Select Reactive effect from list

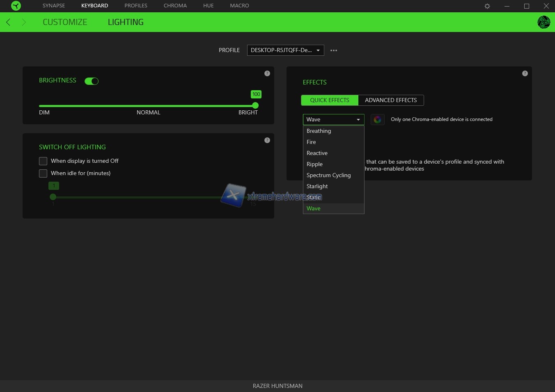pos(334,153)
